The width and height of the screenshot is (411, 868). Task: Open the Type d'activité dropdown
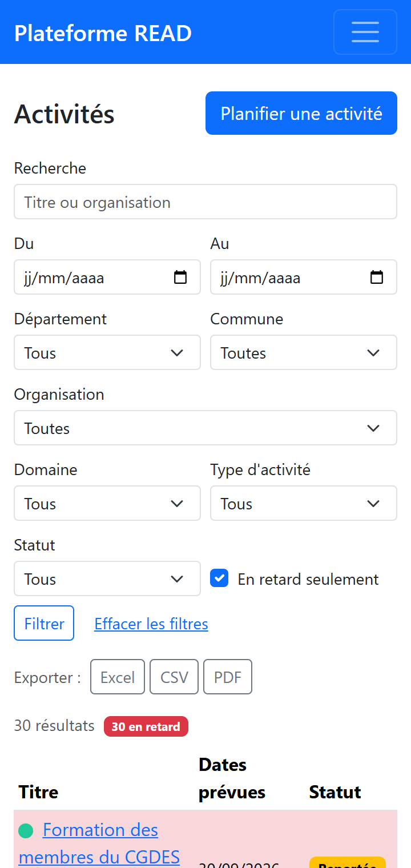(x=304, y=503)
